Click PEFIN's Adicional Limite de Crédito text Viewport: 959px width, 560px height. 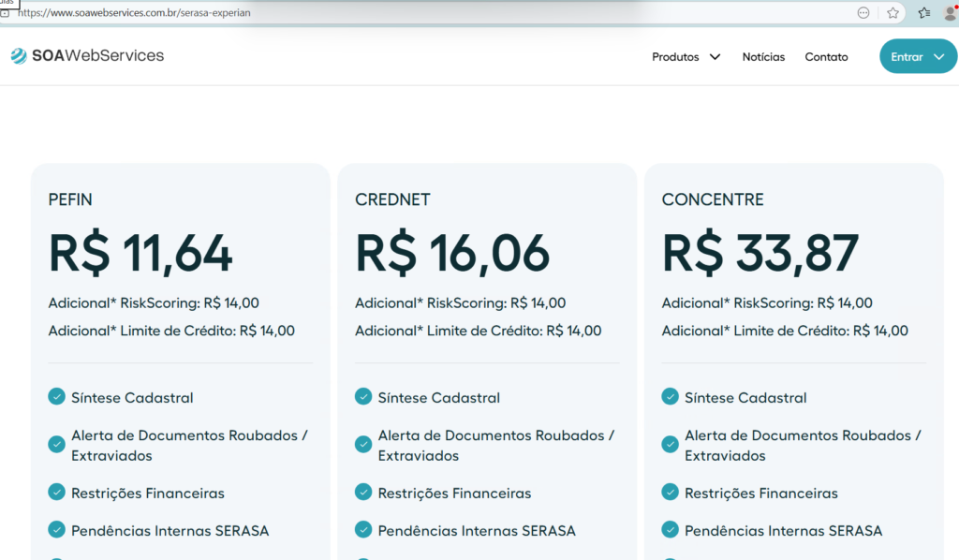pyautogui.click(x=171, y=331)
